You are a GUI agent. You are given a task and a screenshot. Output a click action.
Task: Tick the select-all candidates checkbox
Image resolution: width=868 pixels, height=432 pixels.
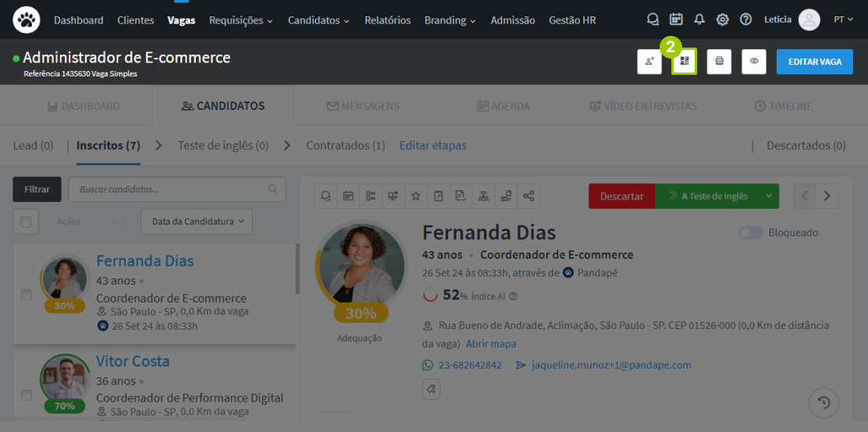(26, 222)
